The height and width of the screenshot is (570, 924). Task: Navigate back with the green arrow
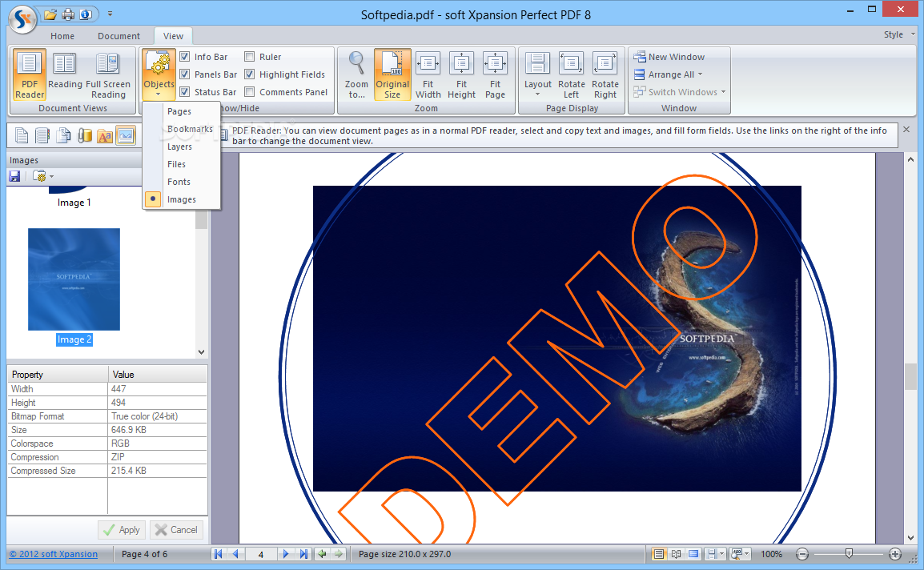click(322, 553)
